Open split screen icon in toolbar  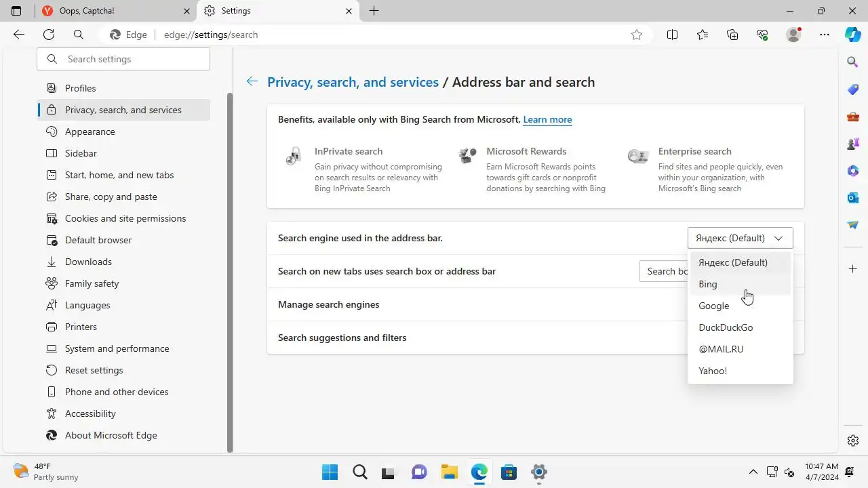tap(673, 35)
